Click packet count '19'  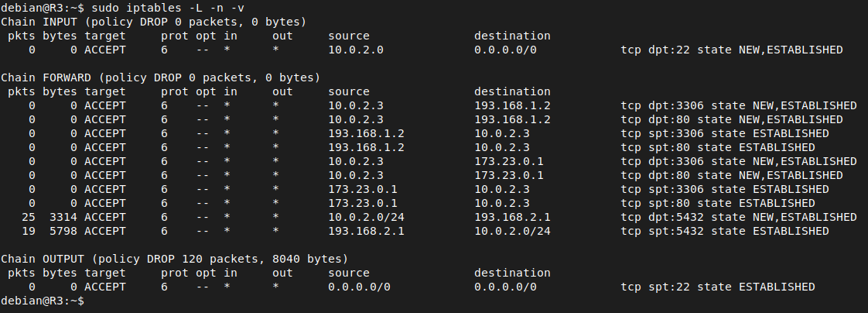coord(28,231)
